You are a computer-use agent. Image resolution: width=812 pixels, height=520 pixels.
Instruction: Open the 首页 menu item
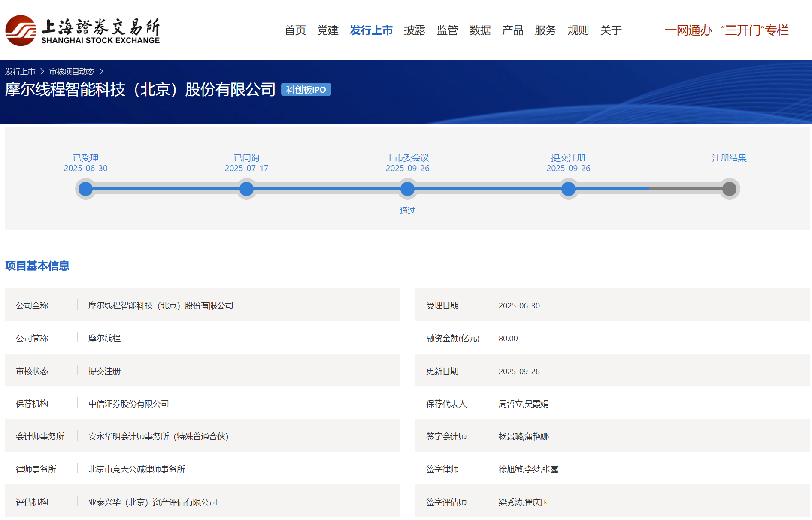click(295, 30)
